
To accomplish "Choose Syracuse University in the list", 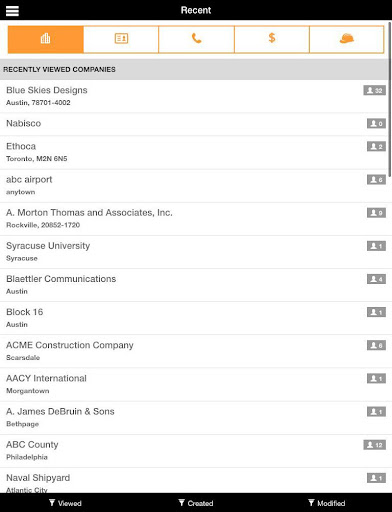I will 194,252.
